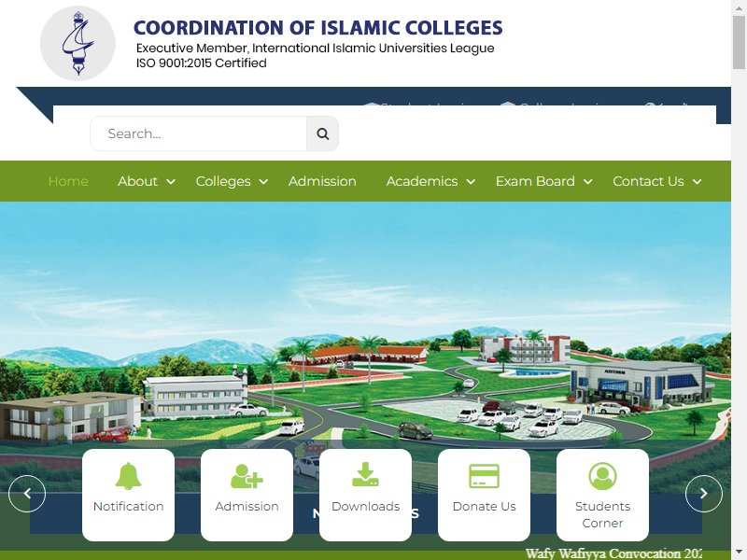Expand the Colleges menu chevron

tap(263, 181)
